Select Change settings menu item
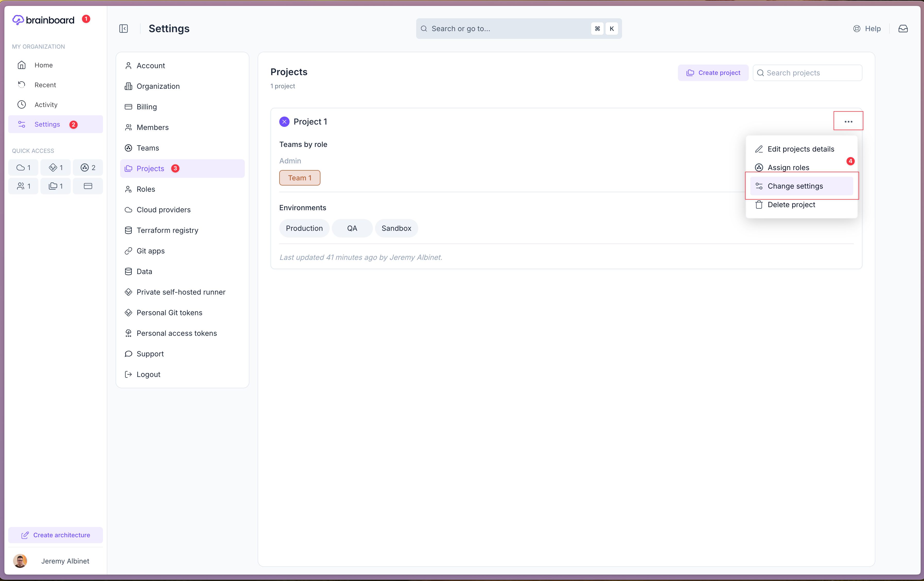This screenshot has width=924, height=581. pos(795,186)
